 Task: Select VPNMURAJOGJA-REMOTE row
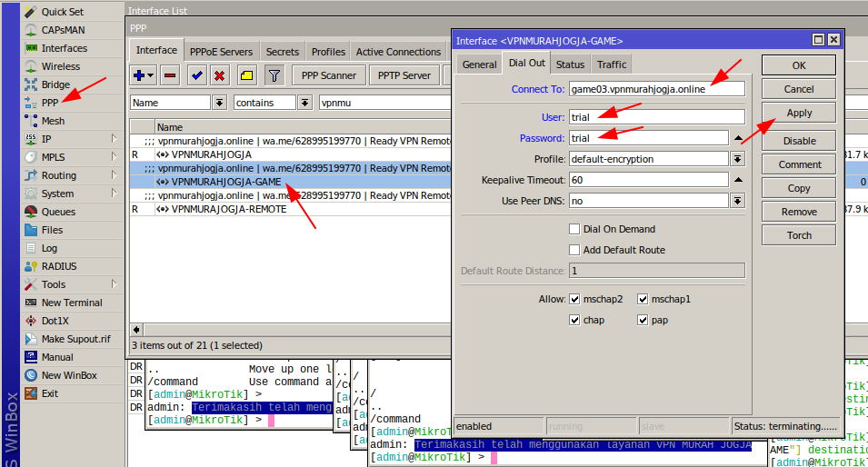[291, 209]
